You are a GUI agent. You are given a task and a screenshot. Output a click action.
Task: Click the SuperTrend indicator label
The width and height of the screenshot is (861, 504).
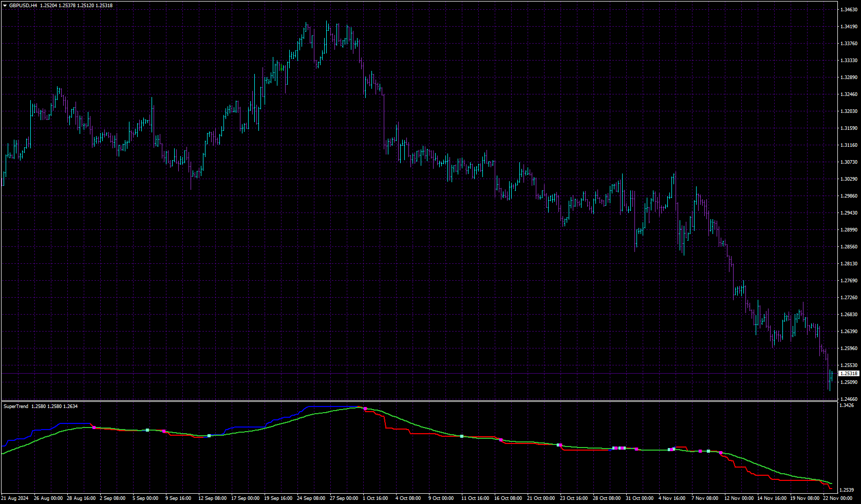(x=16, y=406)
